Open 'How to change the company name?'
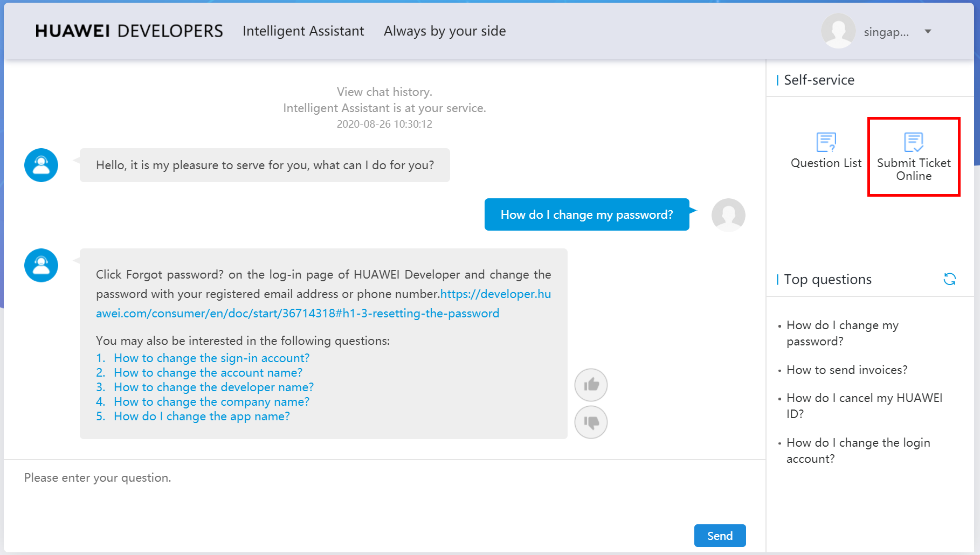980x555 pixels. (x=211, y=401)
